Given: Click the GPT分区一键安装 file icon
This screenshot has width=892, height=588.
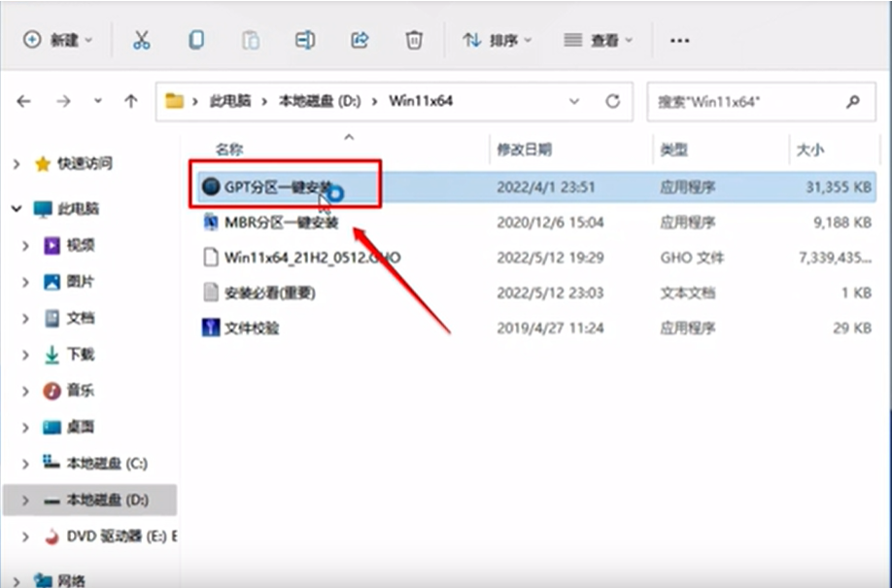Looking at the screenshot, I should pos(211,187).
